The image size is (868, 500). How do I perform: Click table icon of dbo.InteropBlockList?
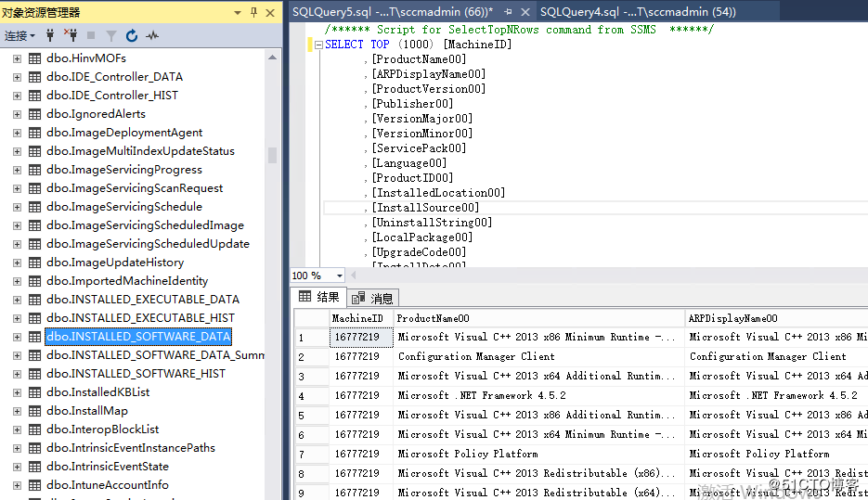pyautogui.click(x=35, y=429)
